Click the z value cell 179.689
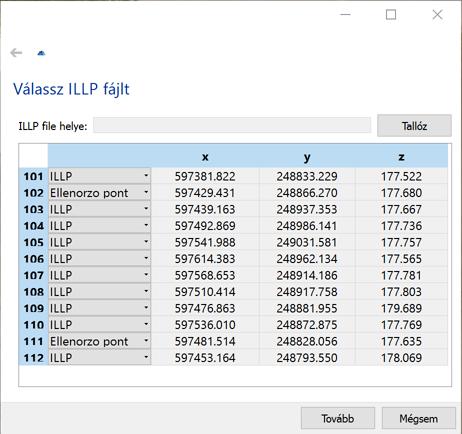Screen dimensions: 462x434 [x=401, y=308]
